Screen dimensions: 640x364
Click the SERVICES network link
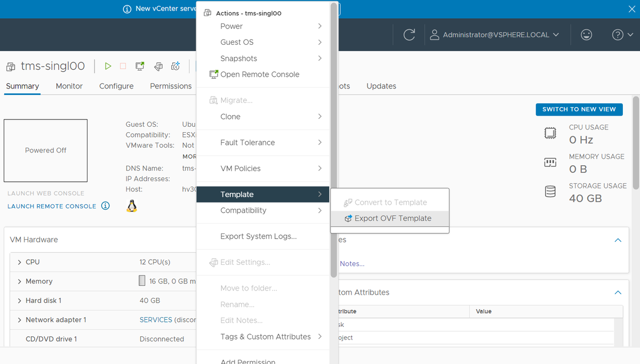(x=156, y=320)
